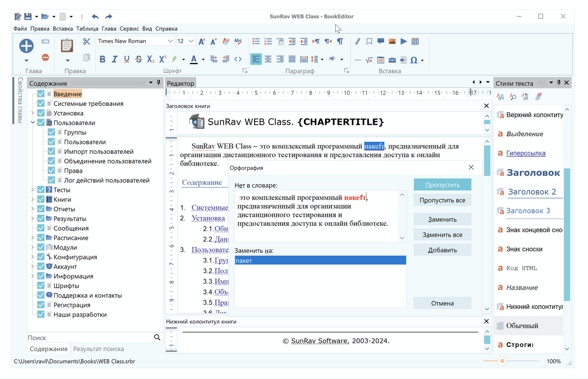Open the Times New Roman font dropdown
Image resolution: width=588 pixels, height=379 pixels.
coord(170,41)
